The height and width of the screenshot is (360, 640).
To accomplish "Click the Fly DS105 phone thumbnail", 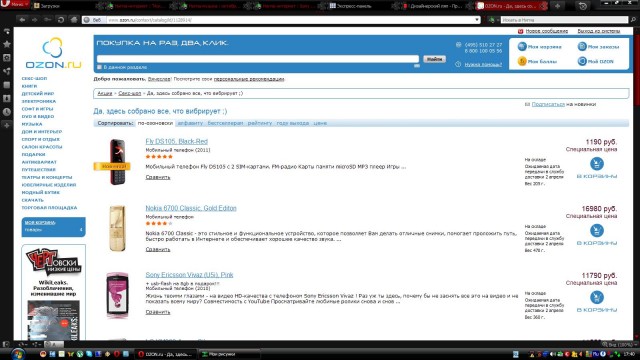I will 117,162.
